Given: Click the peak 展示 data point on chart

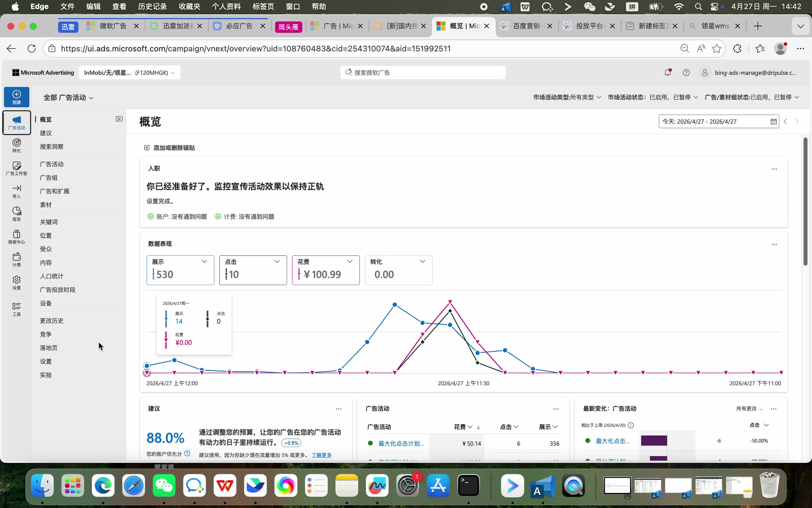Looking at the screenshot, I should click(x=395, y=305).
